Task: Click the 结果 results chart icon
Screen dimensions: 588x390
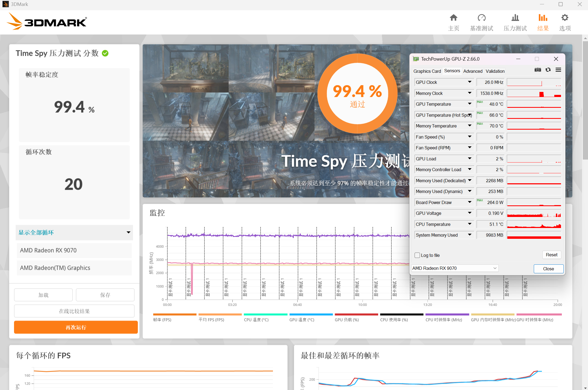Action: click(x=543, y=18)
